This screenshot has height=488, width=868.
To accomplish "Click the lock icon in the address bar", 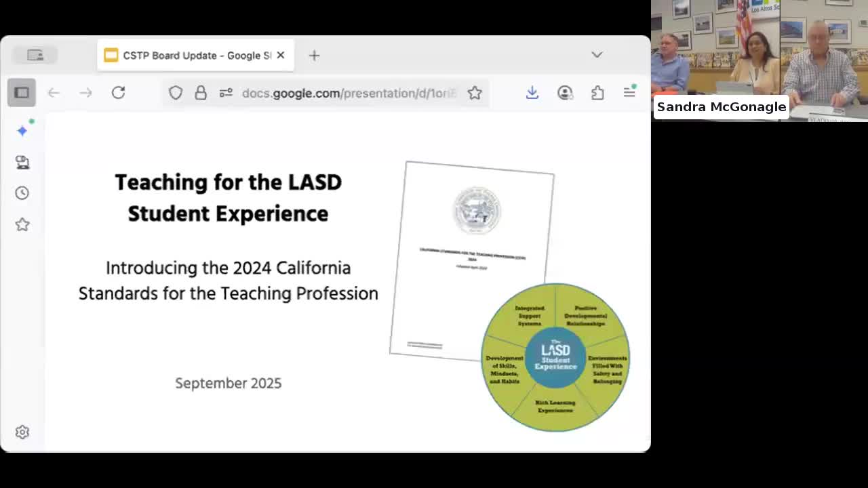I will (x=201, y=92).
